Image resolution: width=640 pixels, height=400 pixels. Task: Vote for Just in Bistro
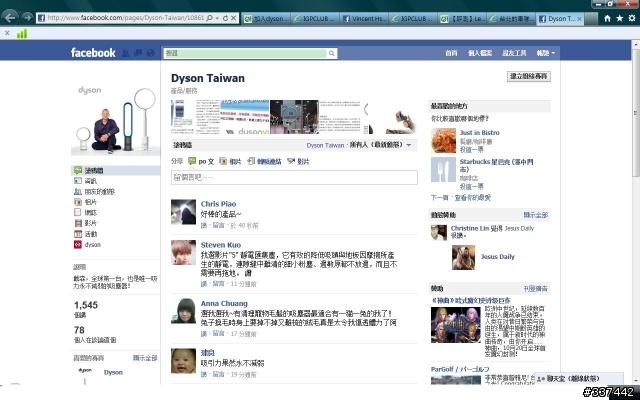pos(471,150)
